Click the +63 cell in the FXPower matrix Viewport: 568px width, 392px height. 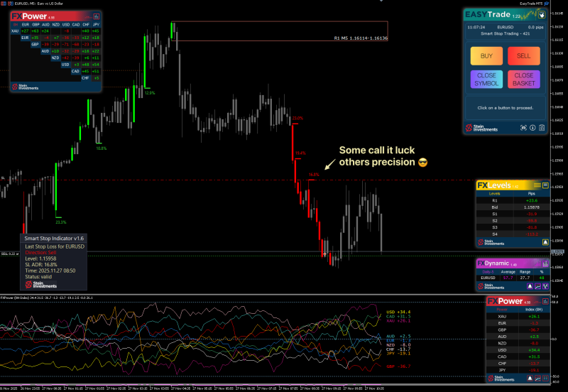[35, 31]
